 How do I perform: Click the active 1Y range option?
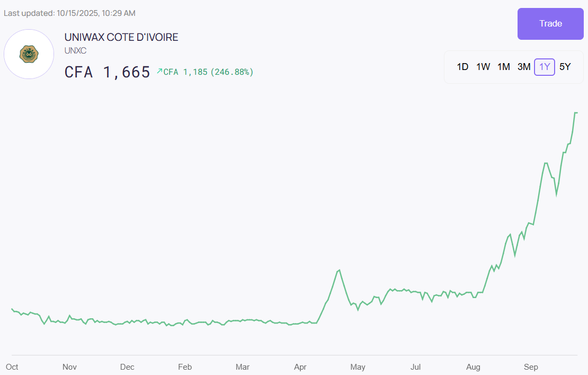pos(545,67)
